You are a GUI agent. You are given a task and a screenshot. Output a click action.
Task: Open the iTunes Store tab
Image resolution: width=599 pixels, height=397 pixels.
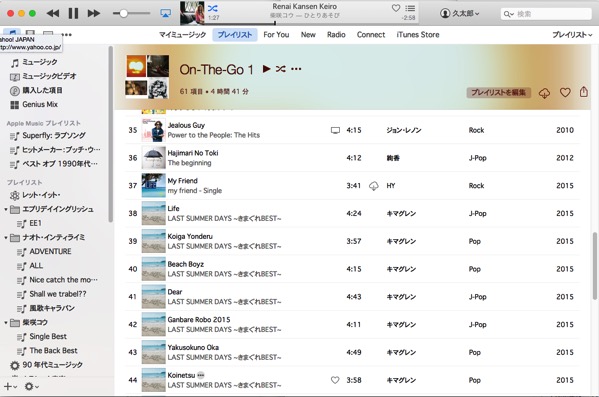point(418,35)
